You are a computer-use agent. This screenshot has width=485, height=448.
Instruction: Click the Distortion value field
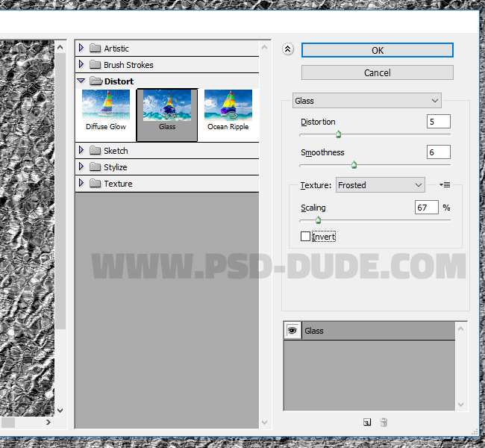[x=438, y=122]
